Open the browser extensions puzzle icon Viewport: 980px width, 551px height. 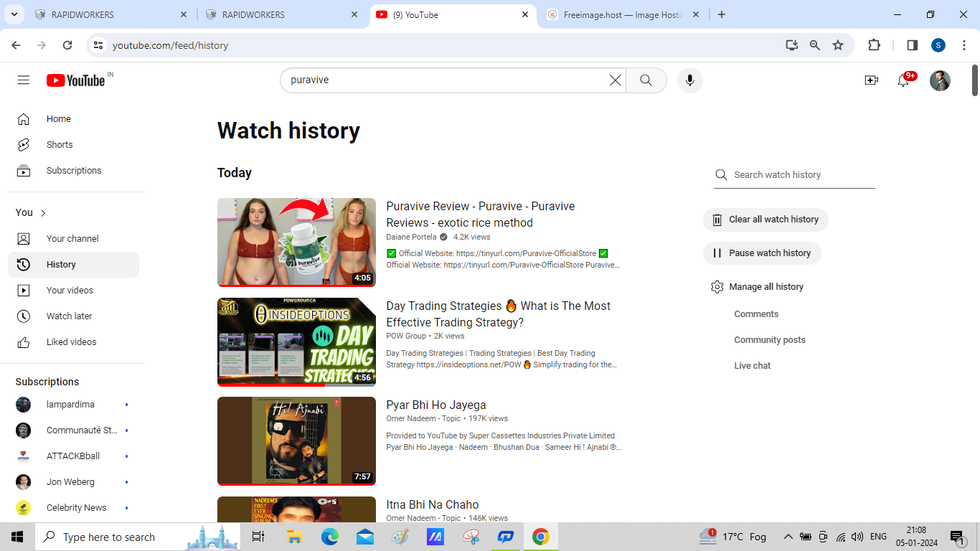coord(874,45)
